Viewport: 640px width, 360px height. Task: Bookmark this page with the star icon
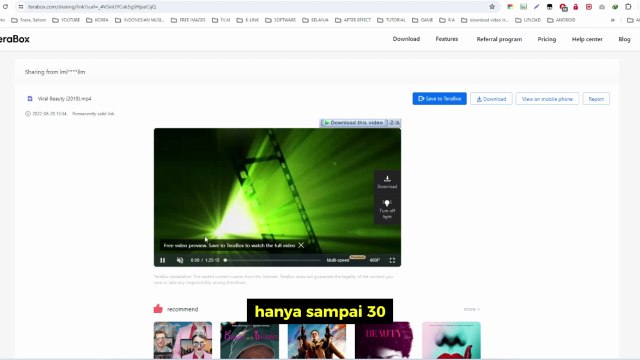pyautogui.click(x=492, y=7)
